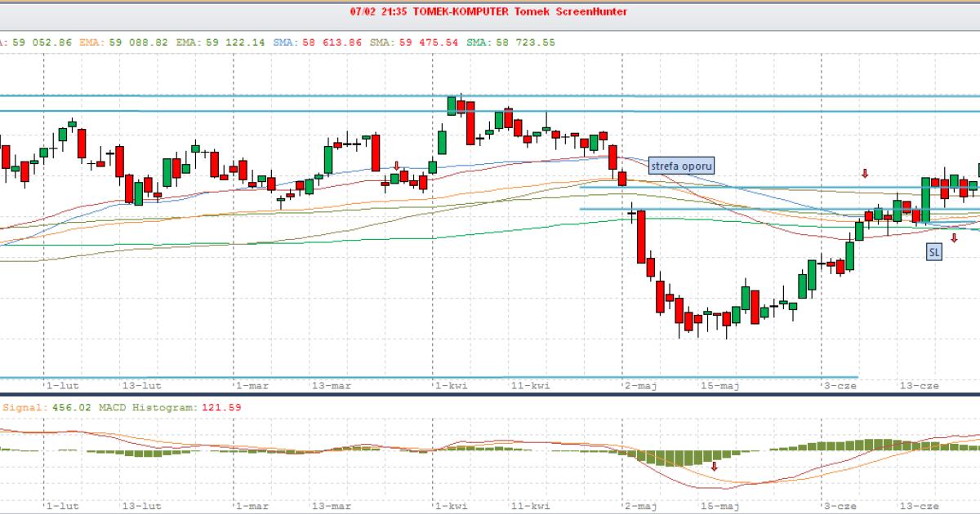Click the red arrow below the SL label
Viewport: 980px width, 514px height.
coord(954,237)
